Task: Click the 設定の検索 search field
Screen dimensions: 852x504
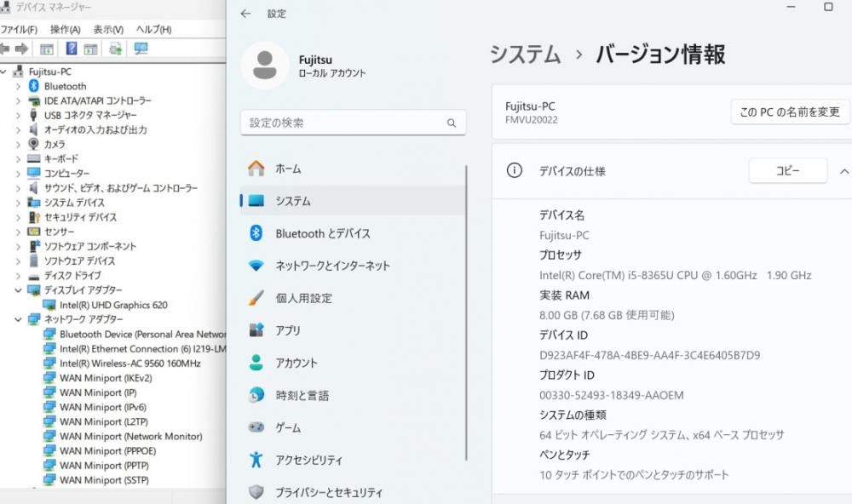Action: [354, 123]
